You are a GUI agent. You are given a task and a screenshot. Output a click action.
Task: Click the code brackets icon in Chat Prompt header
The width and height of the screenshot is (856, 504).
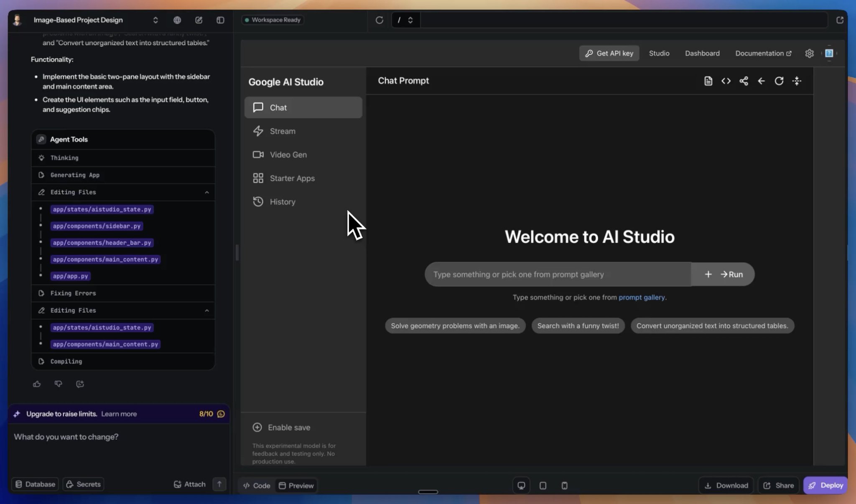pyautogui.click(x=726, y=81)
